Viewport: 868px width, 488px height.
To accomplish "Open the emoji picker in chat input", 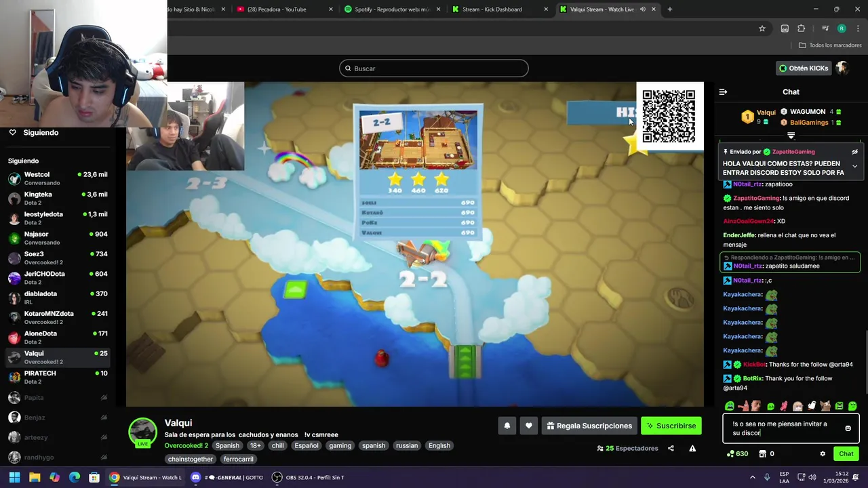I will click(848, 428).
